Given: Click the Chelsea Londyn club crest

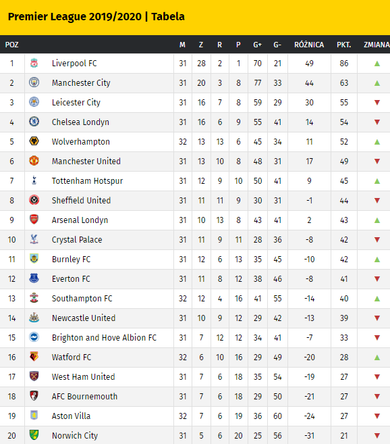Looking at the screenshot, I should [34, 122].
